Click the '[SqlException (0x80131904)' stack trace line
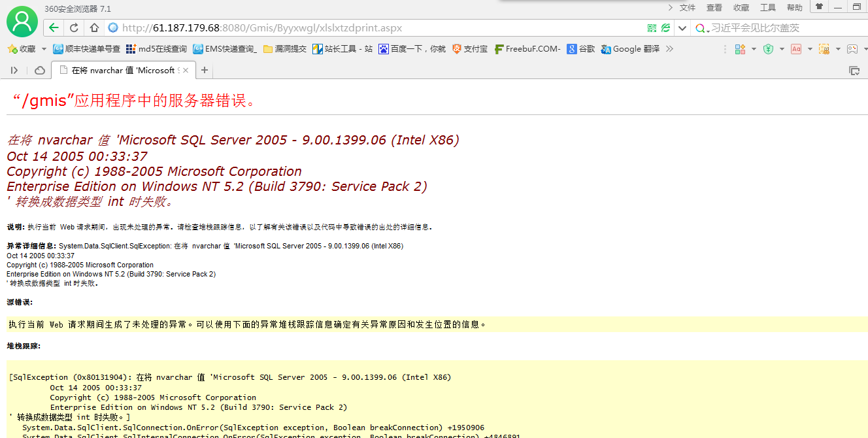 (230, 377)
